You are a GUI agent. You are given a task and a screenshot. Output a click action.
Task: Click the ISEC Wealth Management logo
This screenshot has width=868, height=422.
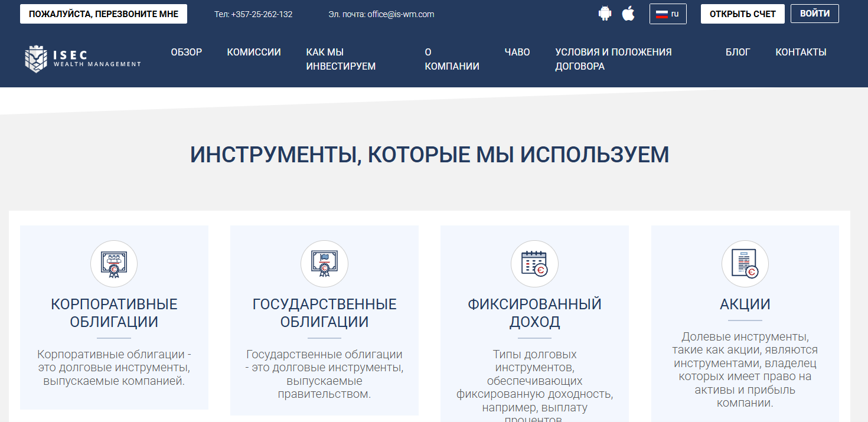coord(83,58)
